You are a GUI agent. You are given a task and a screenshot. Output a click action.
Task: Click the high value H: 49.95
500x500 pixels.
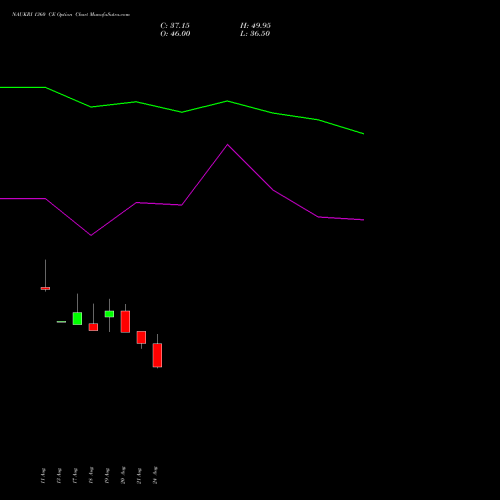pos(255,26)
